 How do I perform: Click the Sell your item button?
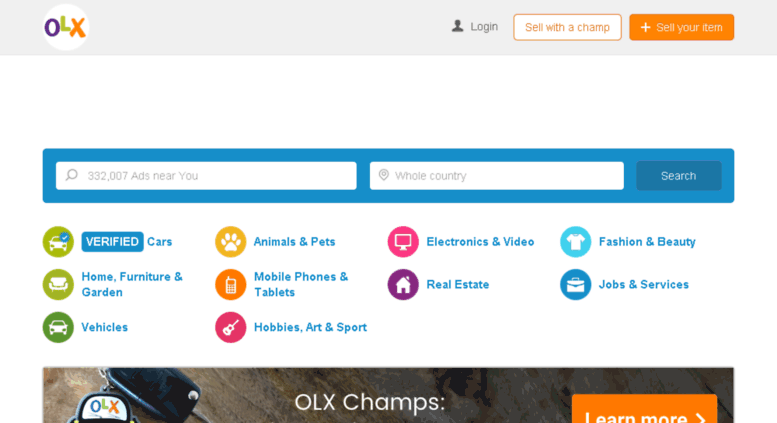coord(681,27)
